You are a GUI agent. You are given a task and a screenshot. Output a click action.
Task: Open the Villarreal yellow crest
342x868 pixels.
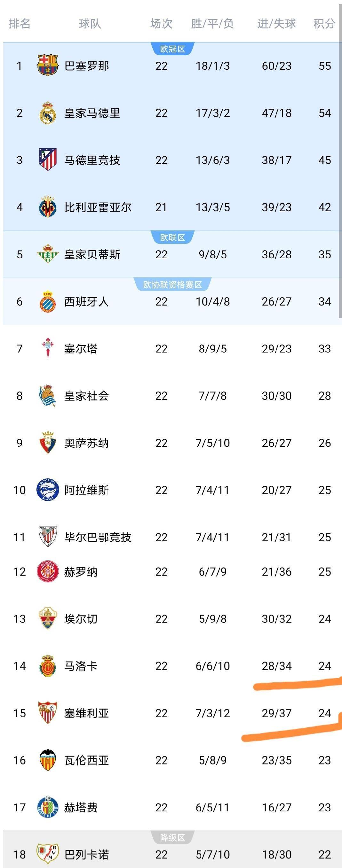(x=48, y=207)
